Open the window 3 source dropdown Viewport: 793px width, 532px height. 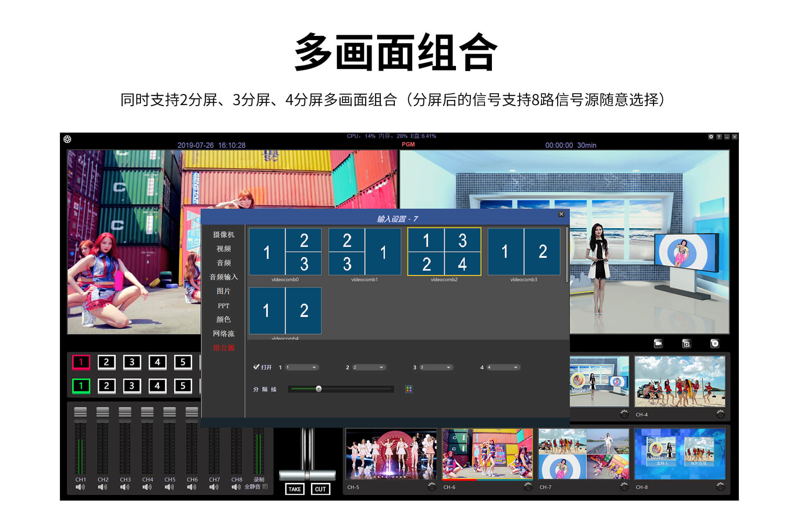click(x=436, y=367)
